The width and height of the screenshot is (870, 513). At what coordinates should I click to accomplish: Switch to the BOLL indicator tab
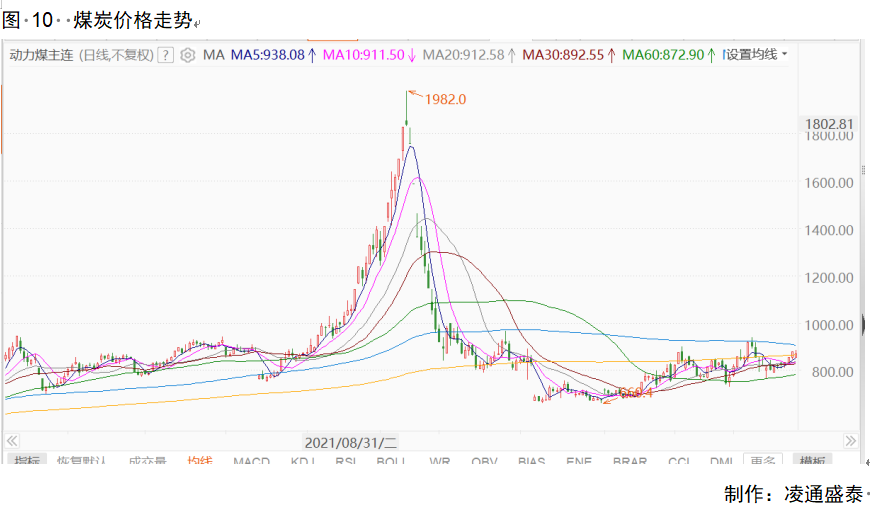pyautogui.click(x=391, y=460)
